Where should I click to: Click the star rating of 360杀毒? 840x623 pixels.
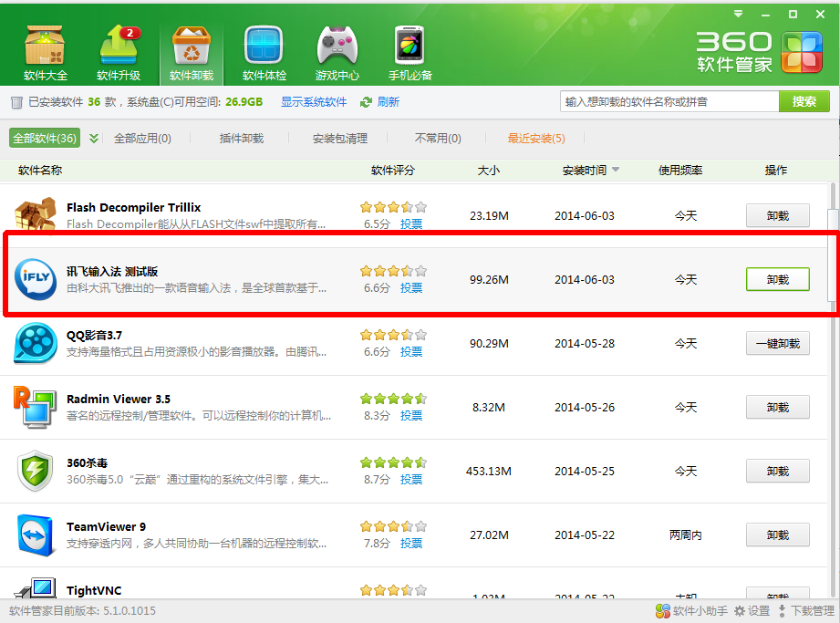pos(394,462)
